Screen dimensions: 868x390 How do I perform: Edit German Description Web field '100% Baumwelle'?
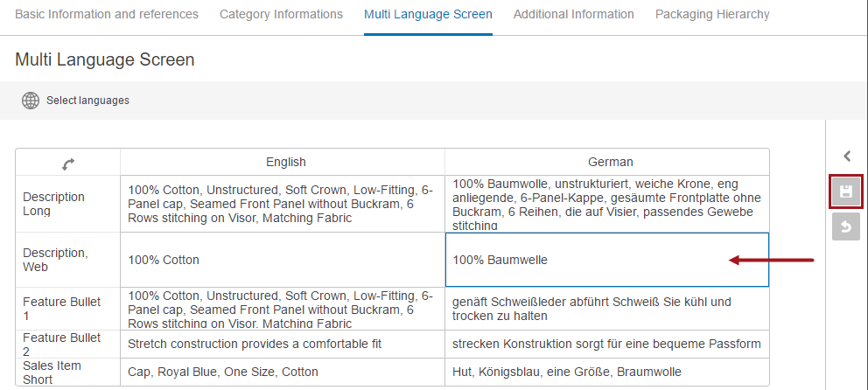tap(606, 260)
